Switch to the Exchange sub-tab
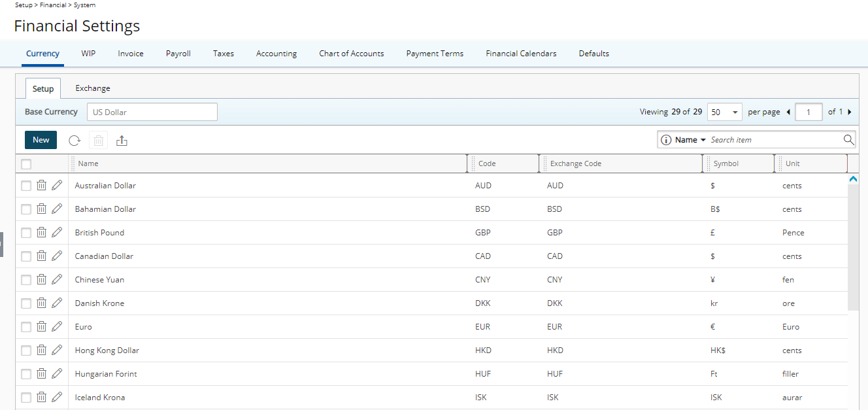This screenshot has width=868, height=410. (x=93, y=88)
